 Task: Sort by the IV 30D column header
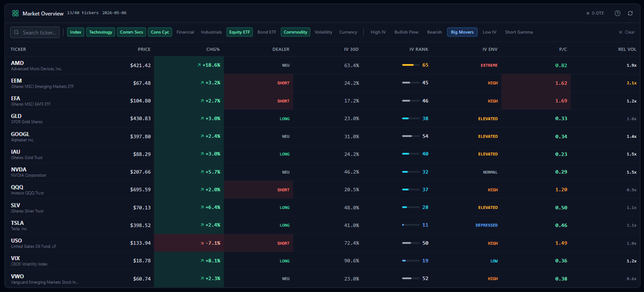351,49
